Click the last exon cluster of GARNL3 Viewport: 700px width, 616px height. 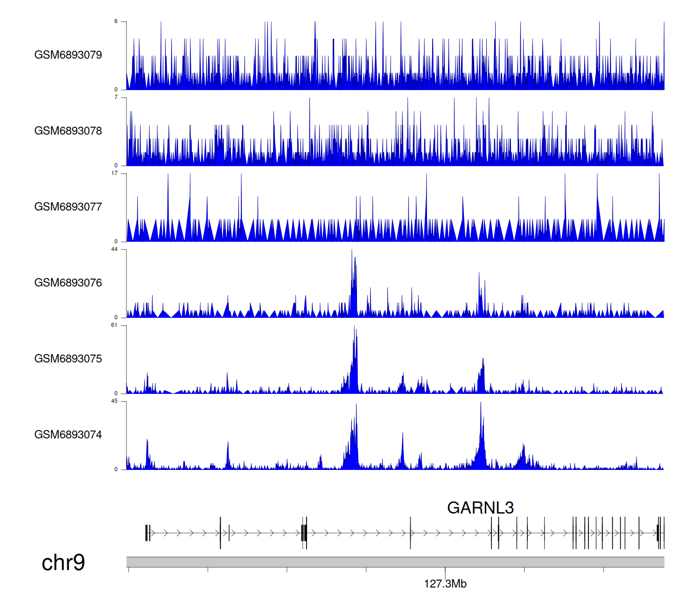coord(660,533)
